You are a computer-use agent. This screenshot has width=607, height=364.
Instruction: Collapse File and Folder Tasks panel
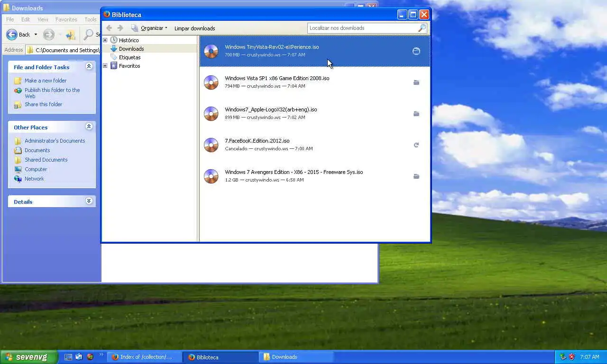point(89,66)
